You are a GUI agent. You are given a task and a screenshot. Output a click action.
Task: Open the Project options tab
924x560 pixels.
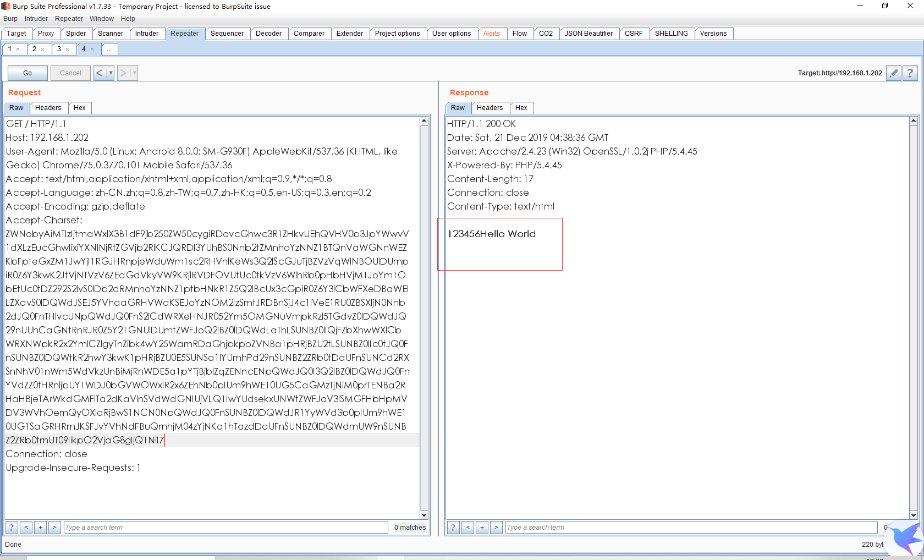[398, 34]
